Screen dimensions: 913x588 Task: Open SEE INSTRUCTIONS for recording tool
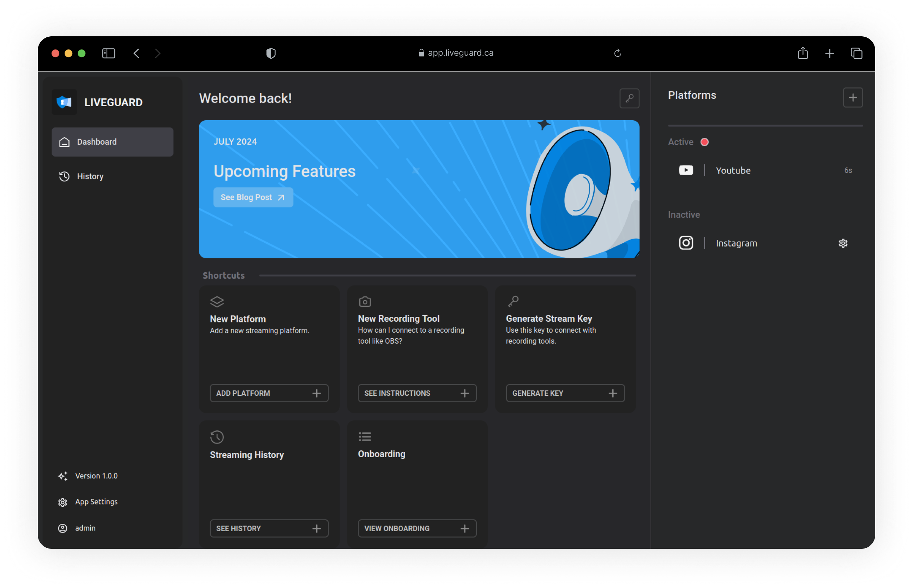pyautogui.click(x=417, y=393)
